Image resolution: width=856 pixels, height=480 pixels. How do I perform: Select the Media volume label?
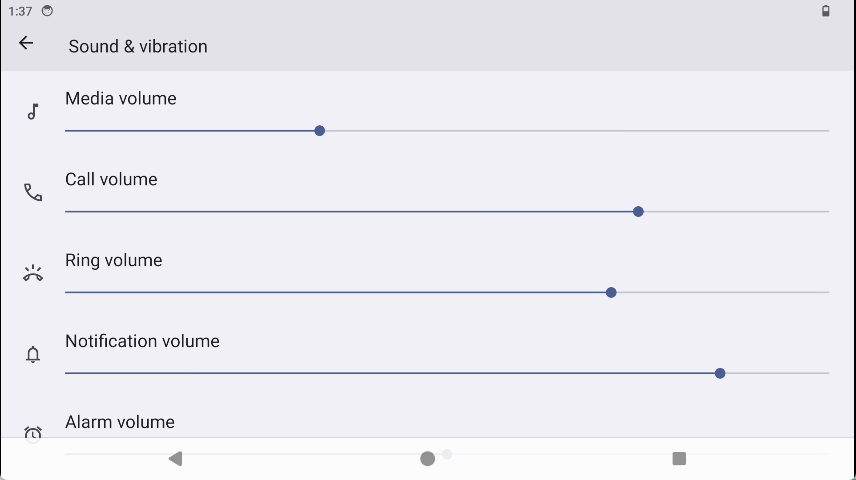click(121, 98)
